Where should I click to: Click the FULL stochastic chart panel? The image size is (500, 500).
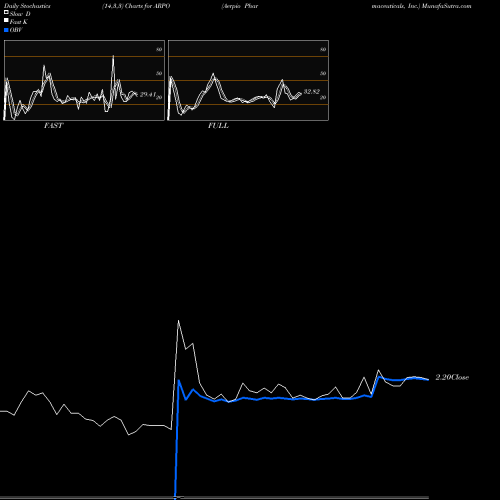[248, 80]
